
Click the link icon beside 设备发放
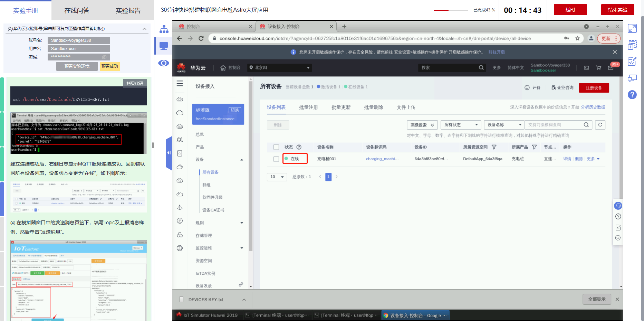click(241, 284)
